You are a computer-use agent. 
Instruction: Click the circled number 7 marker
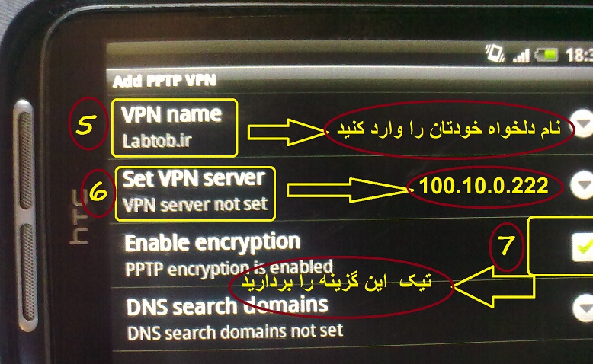click(x=507, y=246)
